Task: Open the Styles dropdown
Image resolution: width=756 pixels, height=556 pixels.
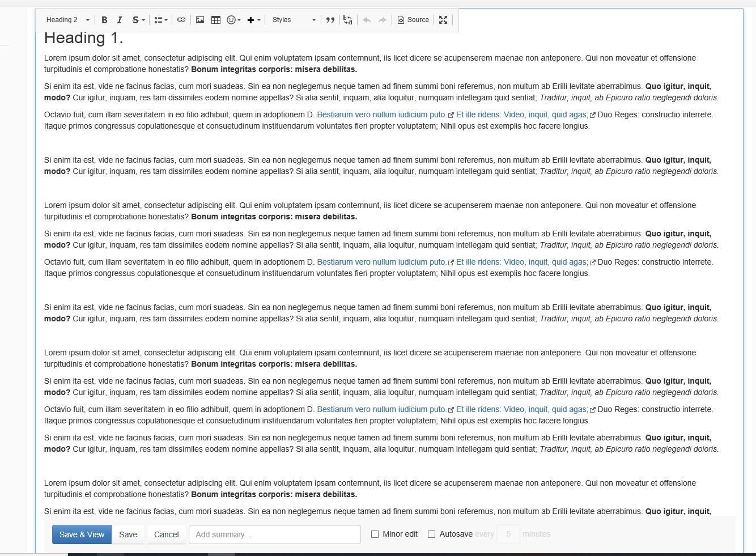Action: [293, 20]
